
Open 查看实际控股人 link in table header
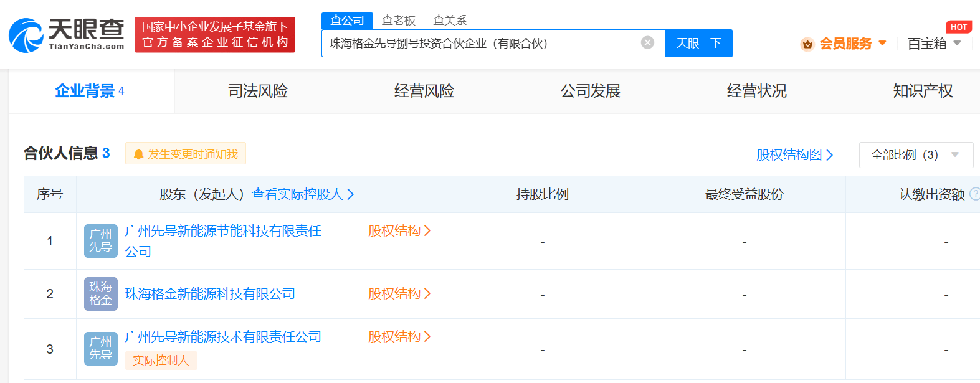click(x=303, y=194)
